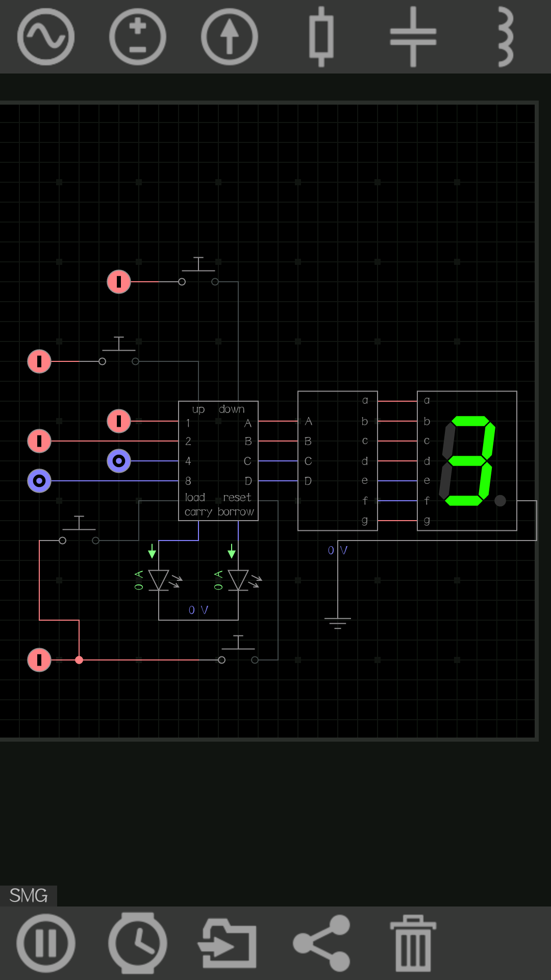
Task: Toggle the logic input on counter pin 1
Action: [x=119, y=421]
